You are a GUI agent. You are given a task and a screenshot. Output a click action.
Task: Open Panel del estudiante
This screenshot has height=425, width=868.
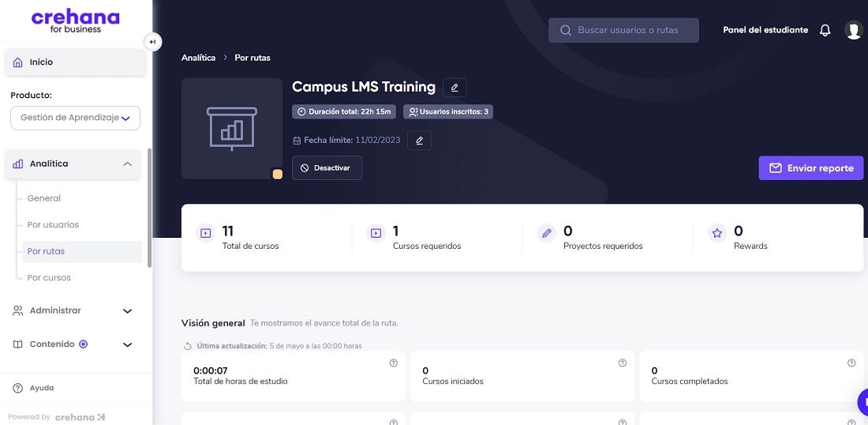(x=765, y=30)
